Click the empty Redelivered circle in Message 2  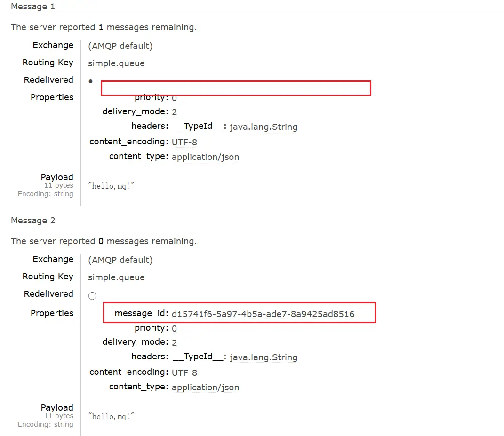point(92,296)
